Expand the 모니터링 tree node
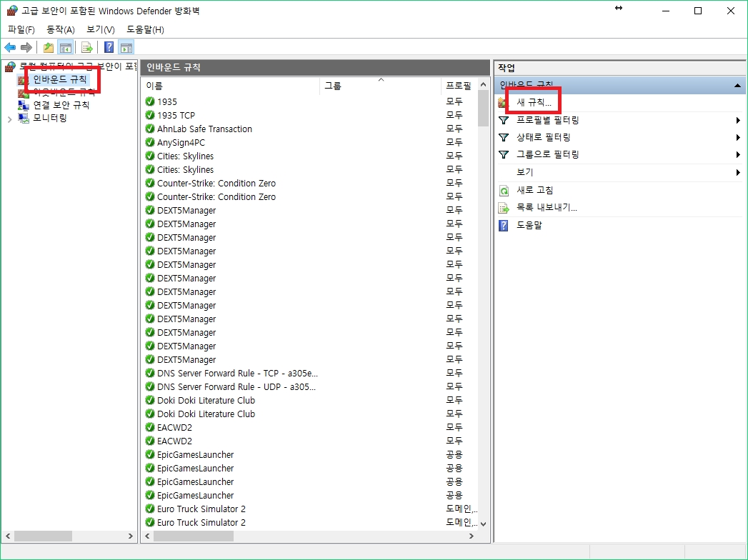Screen dimensions: 748x560 tap(9, 119)
